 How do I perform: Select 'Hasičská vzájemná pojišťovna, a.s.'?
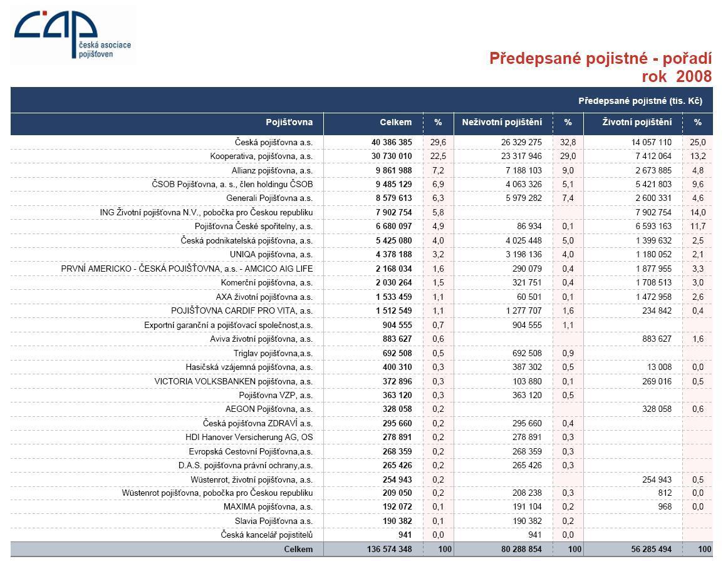point(249,367)
